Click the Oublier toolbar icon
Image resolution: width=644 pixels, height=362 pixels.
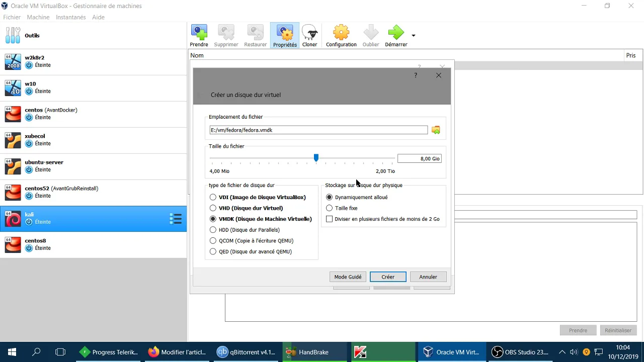[371, 36]
